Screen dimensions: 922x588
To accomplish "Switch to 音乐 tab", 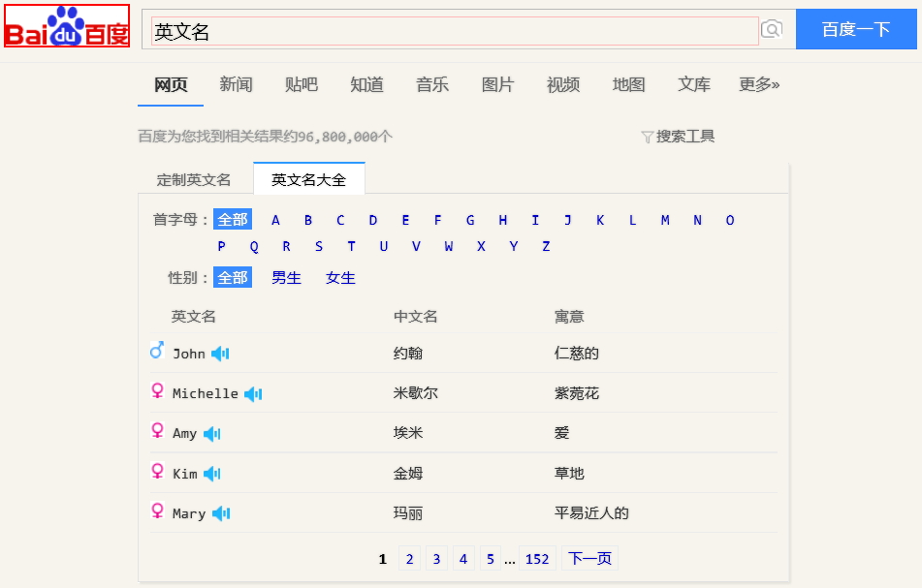I will (432, 84).
